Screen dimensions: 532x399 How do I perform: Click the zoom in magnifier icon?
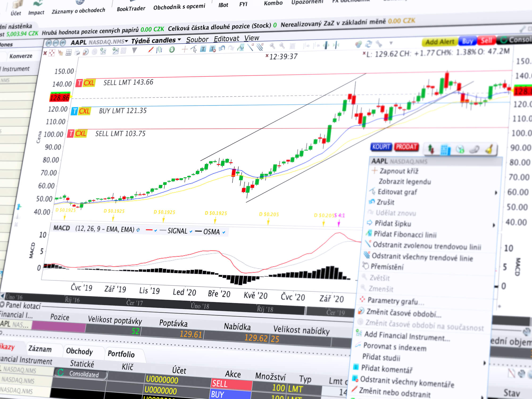coord(272,46)
